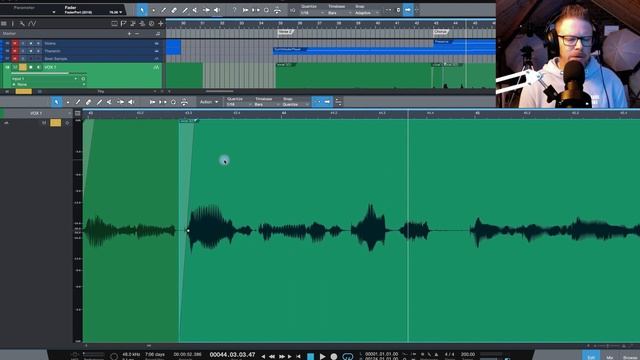Open the wrench options icon in the track header
This screenshot has width=640, height=360.
click(22, 24)
